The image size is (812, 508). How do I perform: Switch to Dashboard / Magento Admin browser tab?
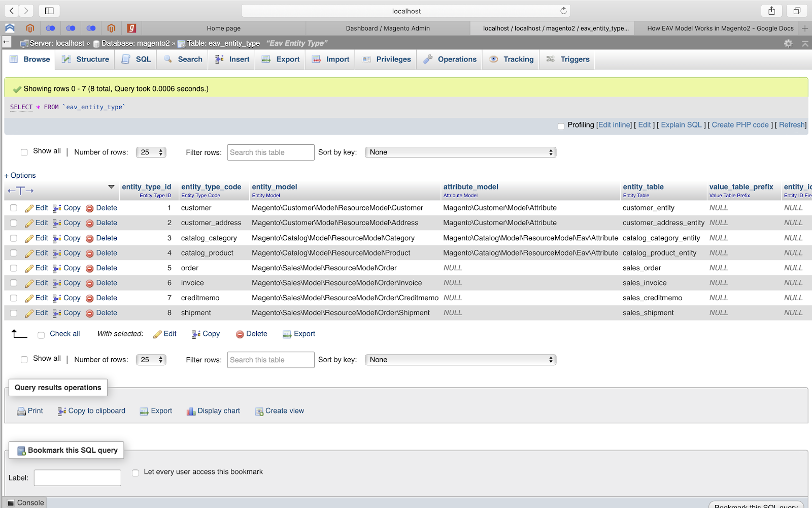click(388, 28)
